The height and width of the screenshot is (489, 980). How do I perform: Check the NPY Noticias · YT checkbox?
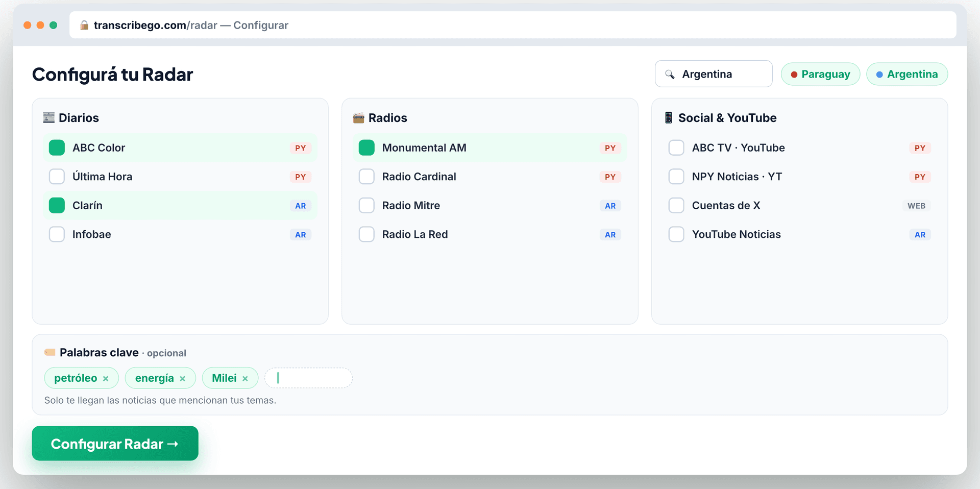[676, 177]
